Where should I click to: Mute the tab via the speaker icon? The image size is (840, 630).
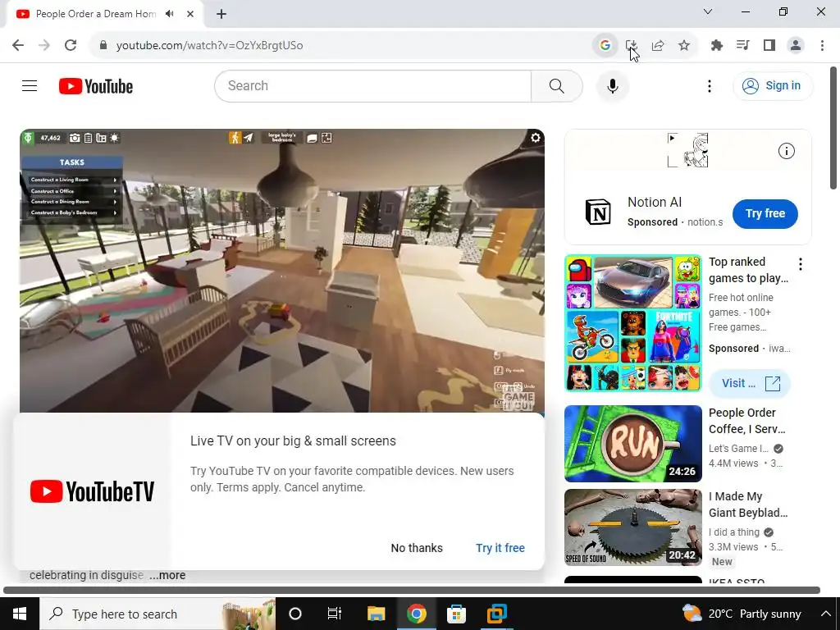coord(170,13)
